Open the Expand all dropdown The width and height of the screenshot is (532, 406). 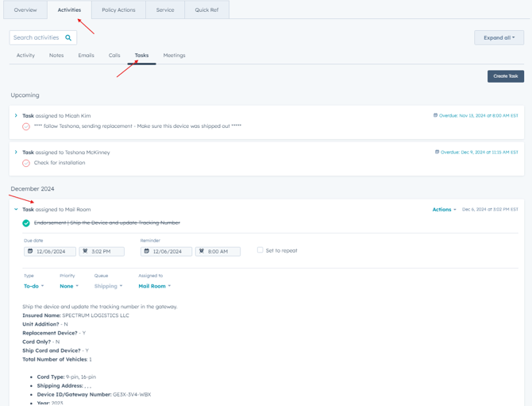pyautogui.click(x=499, y=37)
